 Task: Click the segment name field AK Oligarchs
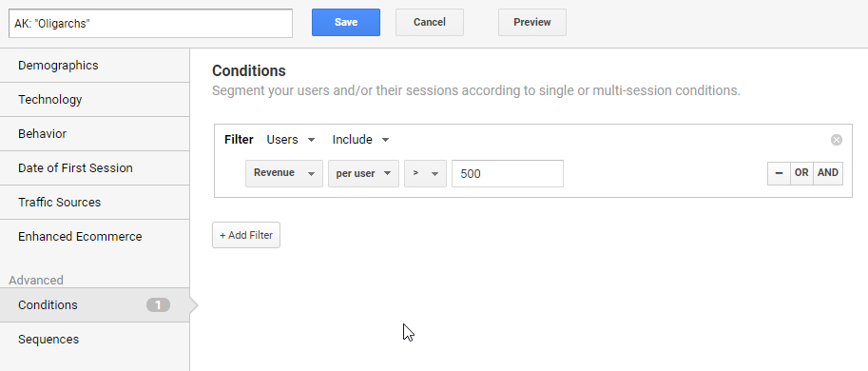150,23
